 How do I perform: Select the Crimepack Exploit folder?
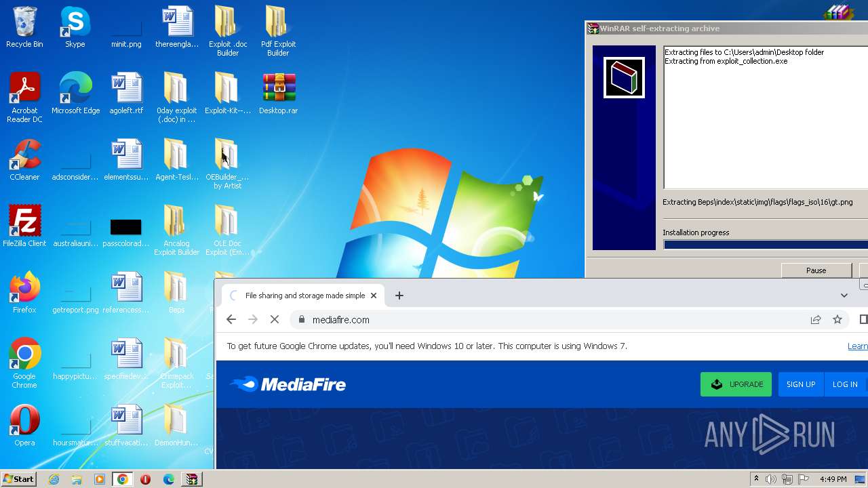tap(176, 363)
